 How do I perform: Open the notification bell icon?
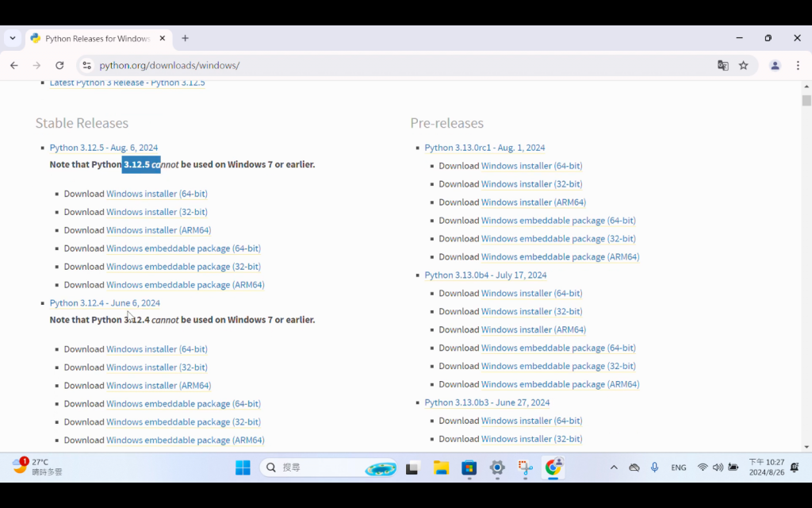point(795,468)
